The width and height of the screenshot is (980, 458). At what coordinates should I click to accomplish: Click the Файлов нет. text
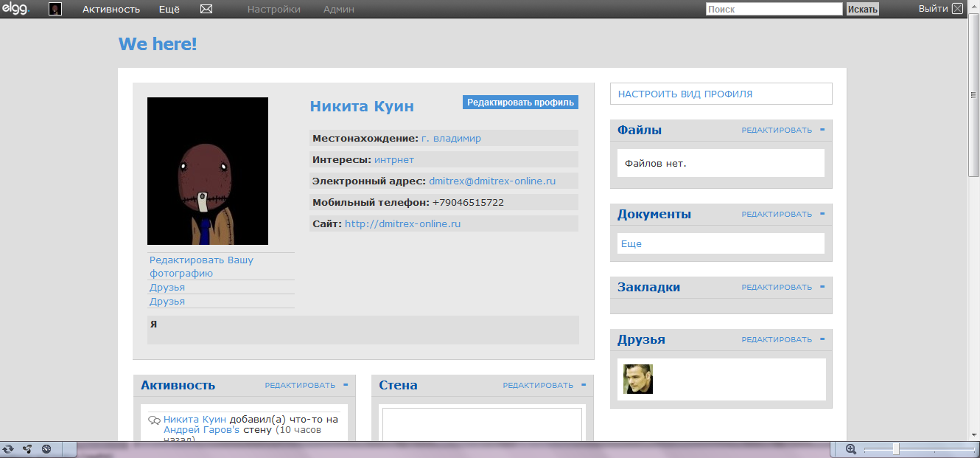click(x=656, y=163)
